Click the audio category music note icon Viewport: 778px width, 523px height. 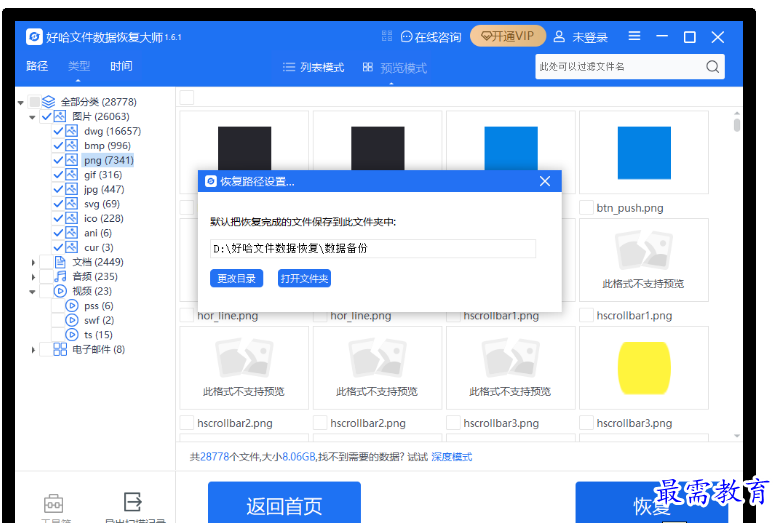(x=60, y=276)
